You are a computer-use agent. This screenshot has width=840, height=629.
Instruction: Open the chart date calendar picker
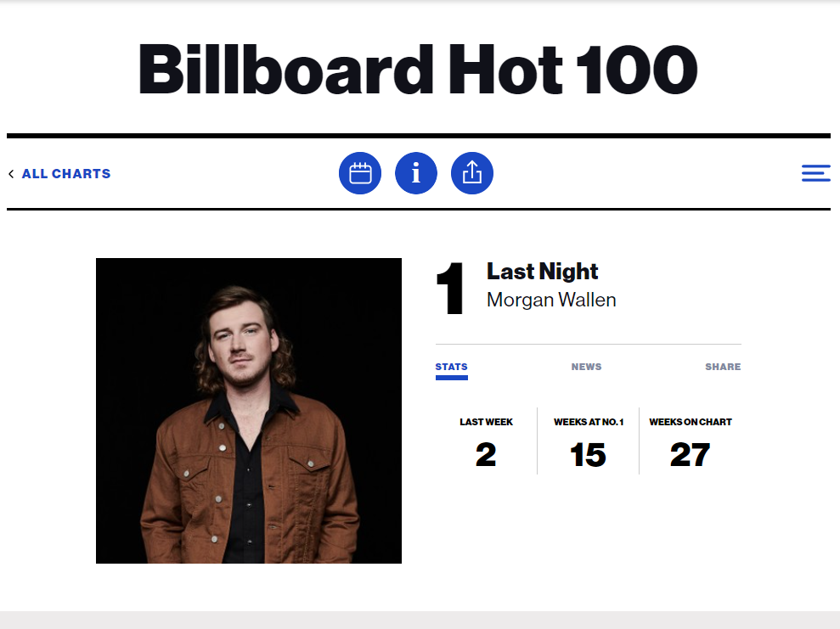(x=360, y=173)
